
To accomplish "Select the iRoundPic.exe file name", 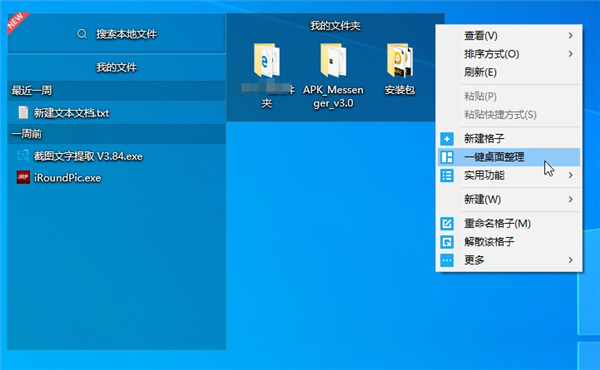I will coord(68,178).
